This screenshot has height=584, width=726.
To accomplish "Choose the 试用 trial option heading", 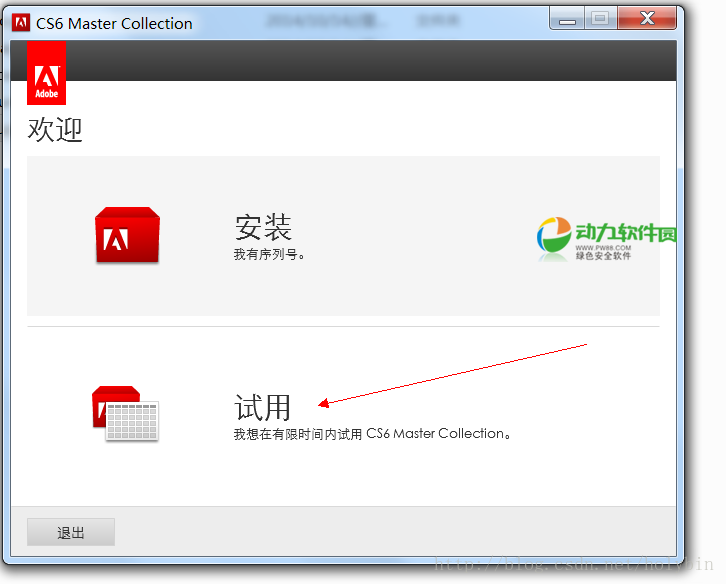I will [262, 407].
